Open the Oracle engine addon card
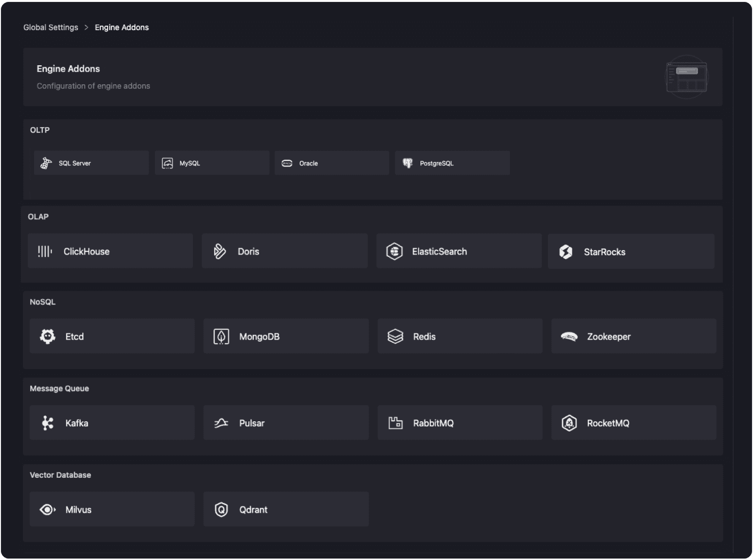 click(x=332, y=163)
